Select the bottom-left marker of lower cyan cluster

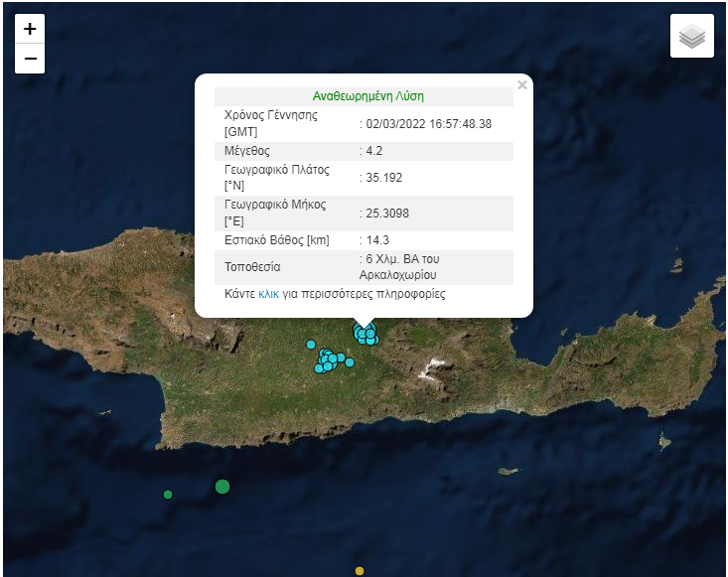coord(319,368)
